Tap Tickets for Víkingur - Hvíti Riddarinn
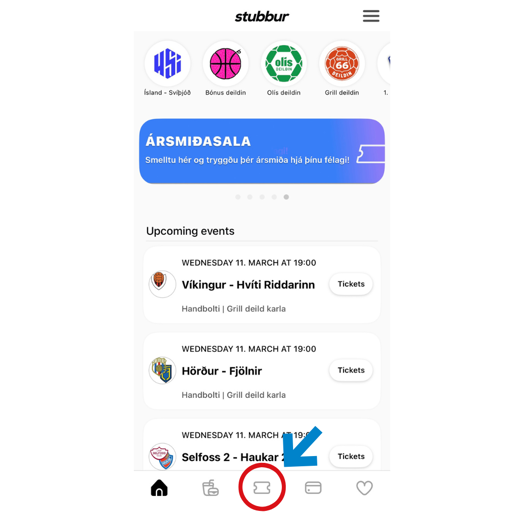The image size is (524, 524). (351, 284)
